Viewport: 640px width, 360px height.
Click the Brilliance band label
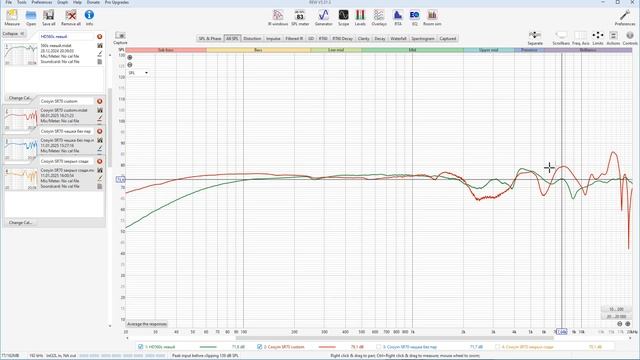(588, 50)
